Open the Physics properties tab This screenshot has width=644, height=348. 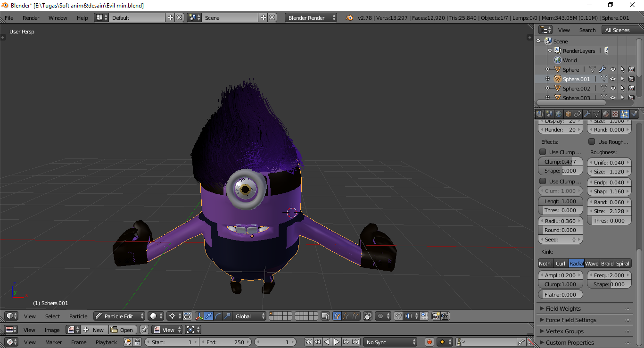tap(635, 114)
